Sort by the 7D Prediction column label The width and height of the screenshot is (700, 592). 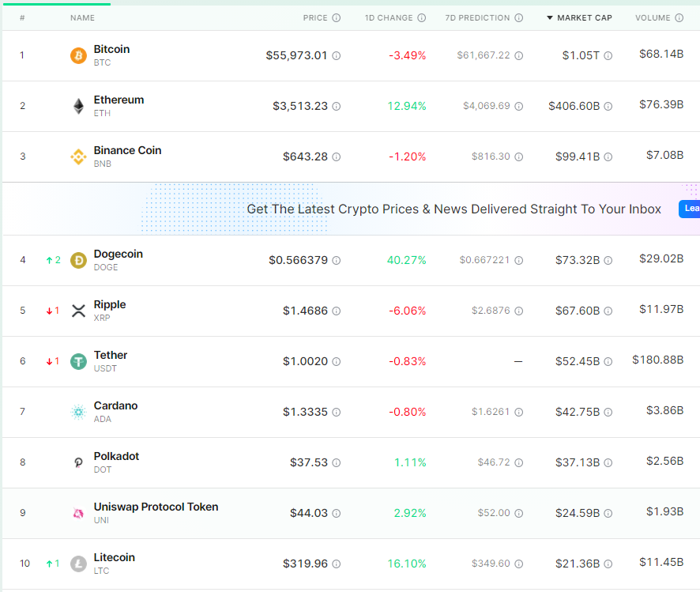coord(477,18)
